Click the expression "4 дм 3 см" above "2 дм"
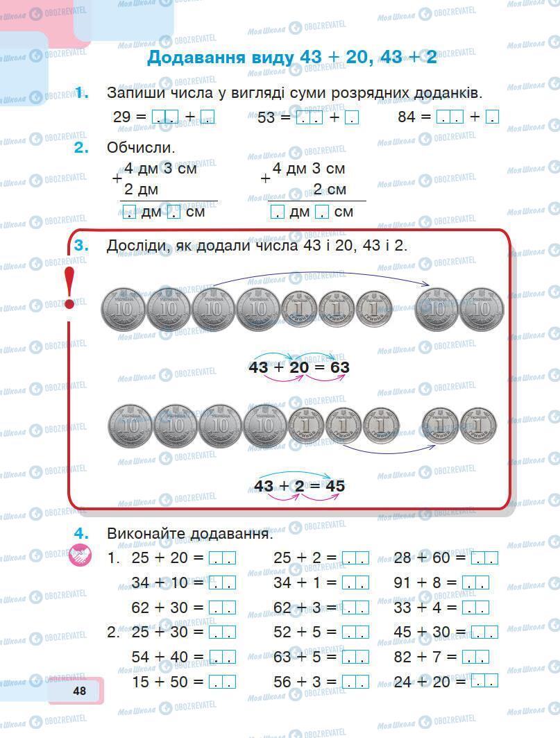560x738 pixels. click(160, 168)
